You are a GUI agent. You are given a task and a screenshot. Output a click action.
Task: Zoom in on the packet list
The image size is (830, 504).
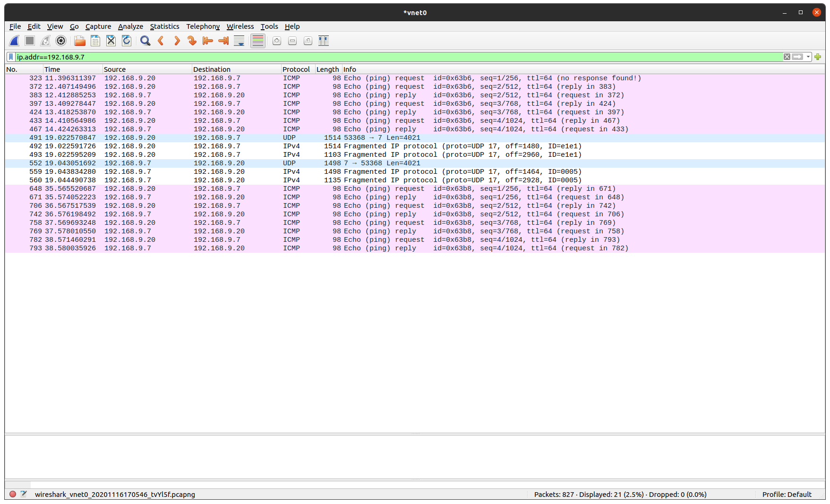tap(276, 41)
